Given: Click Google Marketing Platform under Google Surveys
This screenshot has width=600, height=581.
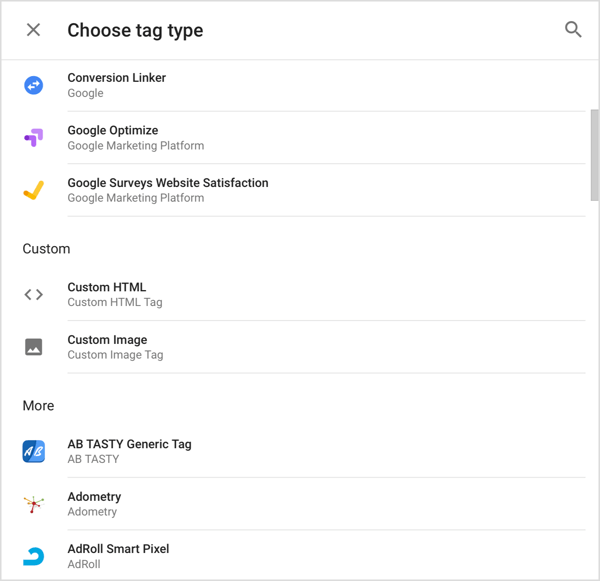Looking at the screenshot, I should coord(136,198).
